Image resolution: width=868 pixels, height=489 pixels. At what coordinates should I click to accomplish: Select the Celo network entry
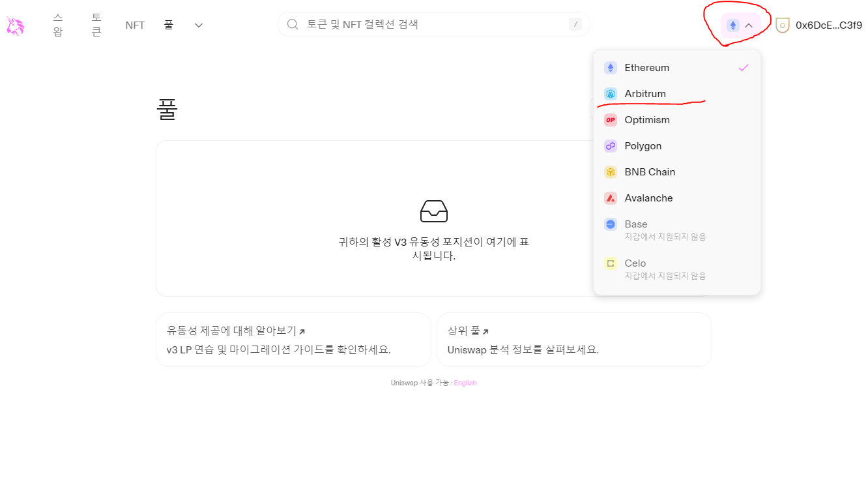677,269
